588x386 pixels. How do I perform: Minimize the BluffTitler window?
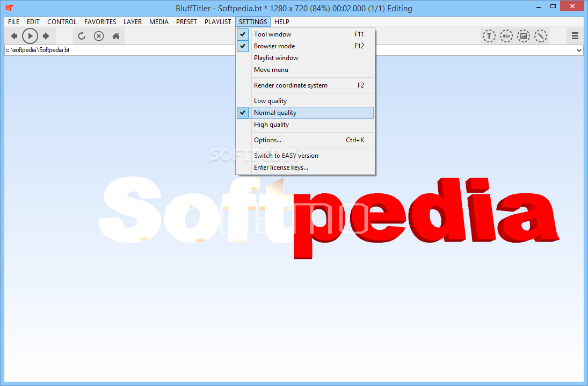(x=539, y=7)
